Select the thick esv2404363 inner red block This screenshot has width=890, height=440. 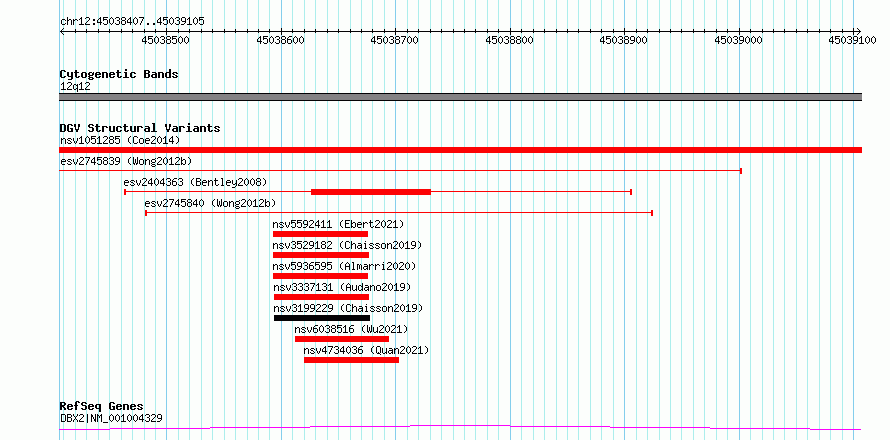point(371,192)
